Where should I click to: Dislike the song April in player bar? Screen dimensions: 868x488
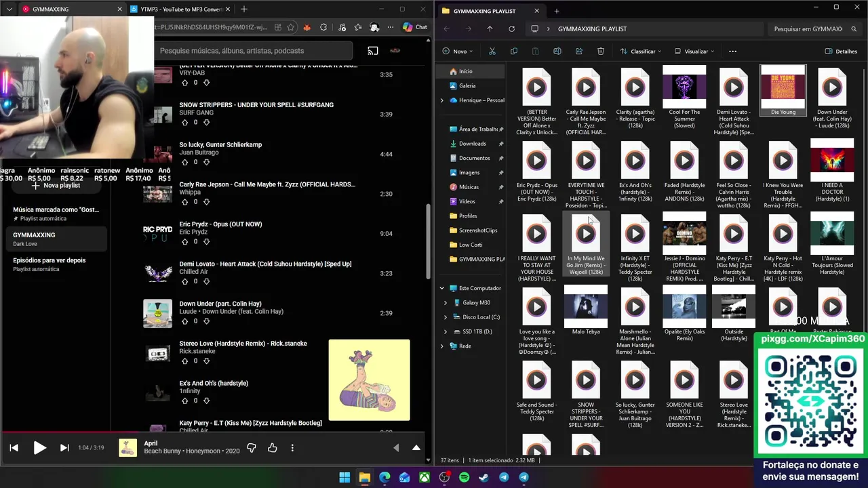click(x=251, y=448)
